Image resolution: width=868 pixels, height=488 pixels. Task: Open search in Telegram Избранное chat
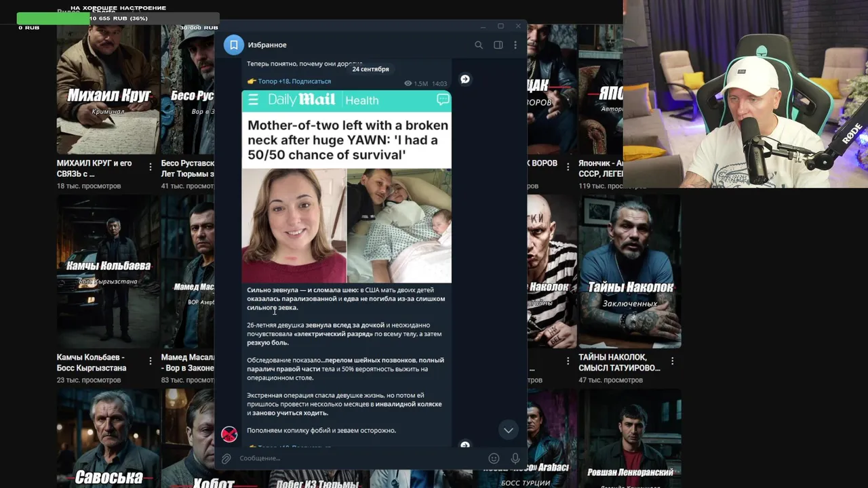tap(479, 45)
